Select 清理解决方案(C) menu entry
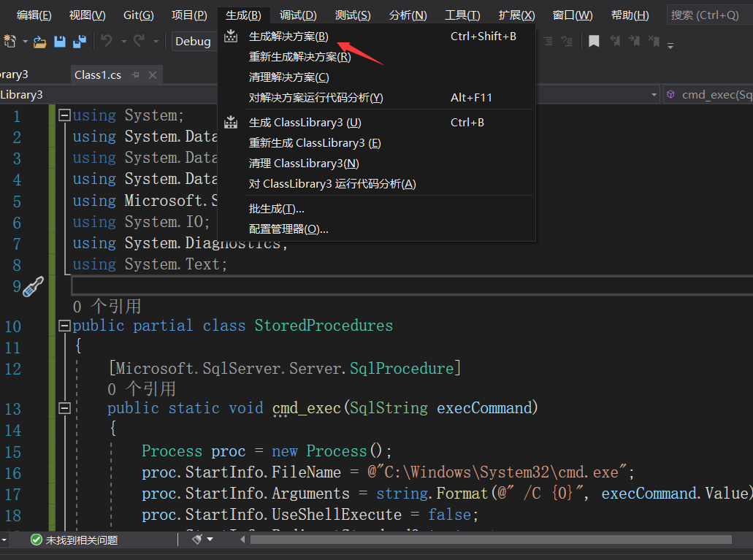The width and height of the screenshot is (753, 560). [x=377, y=77]
